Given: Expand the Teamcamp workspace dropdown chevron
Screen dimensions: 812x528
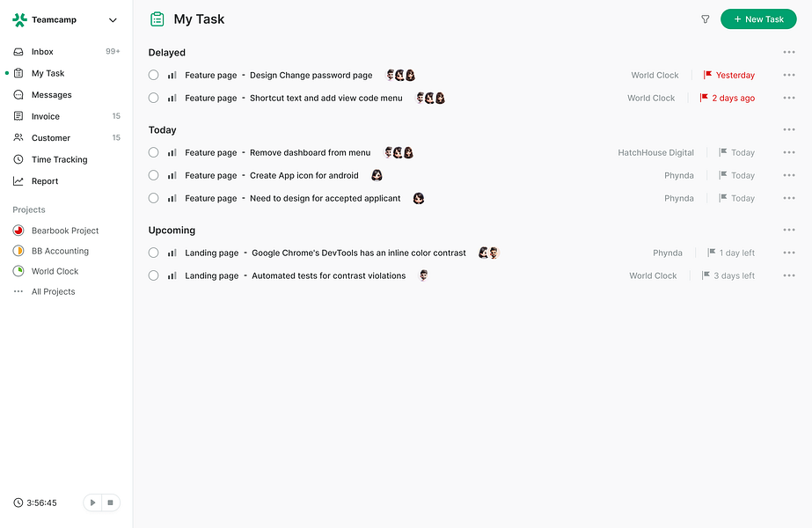Looking at the screenshot, I should coord(113,20).
